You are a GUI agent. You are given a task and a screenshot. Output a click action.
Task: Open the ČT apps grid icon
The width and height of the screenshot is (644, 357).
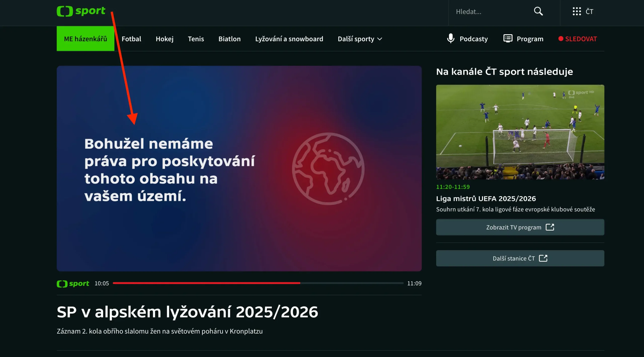576,11
